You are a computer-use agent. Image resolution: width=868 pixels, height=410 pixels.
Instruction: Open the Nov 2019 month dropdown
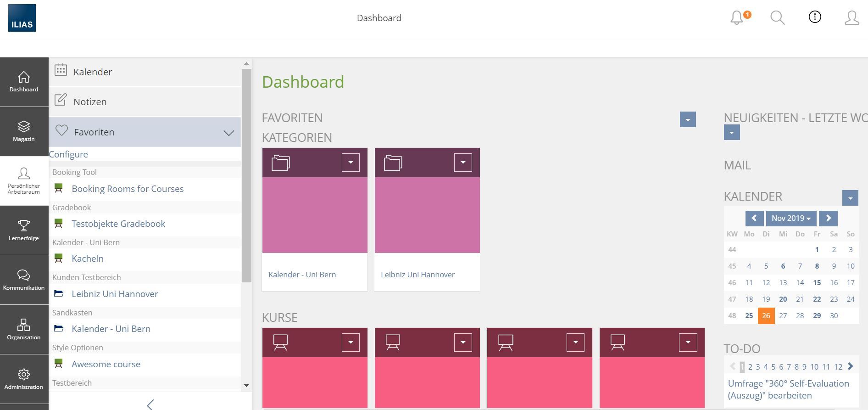coord(791,219)
